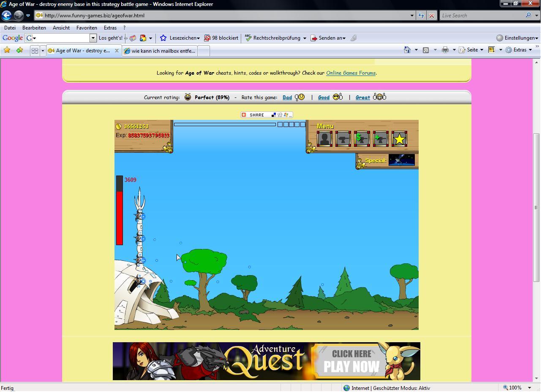This screenshot has height=392, width=542.
Task: Expand the Google search box dropdown
Action: point(93,38)
